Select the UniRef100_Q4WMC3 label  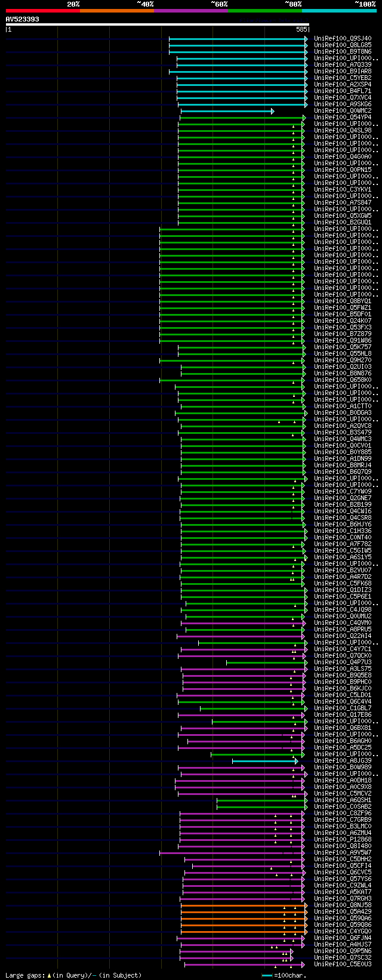pos(343,439)
